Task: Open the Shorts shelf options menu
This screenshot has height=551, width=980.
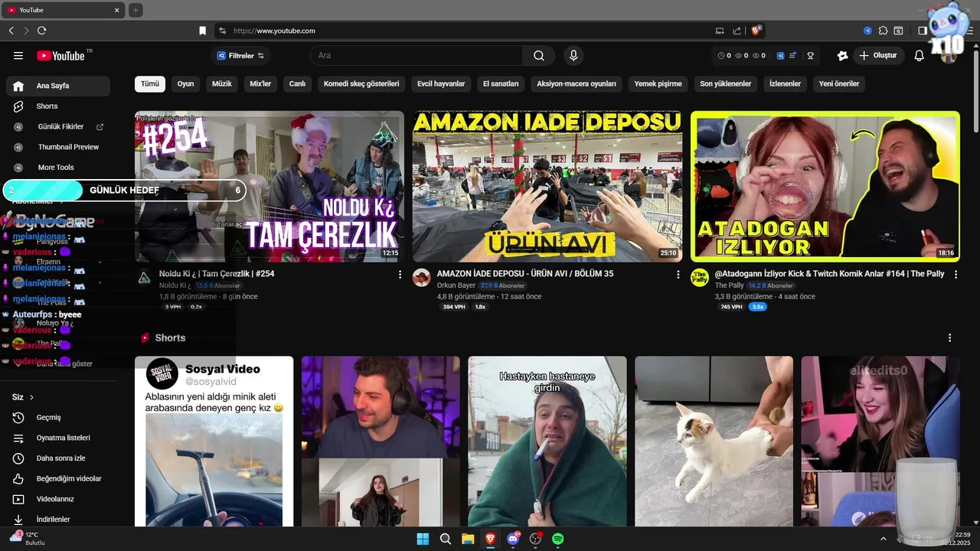Action: click(950, 337)
